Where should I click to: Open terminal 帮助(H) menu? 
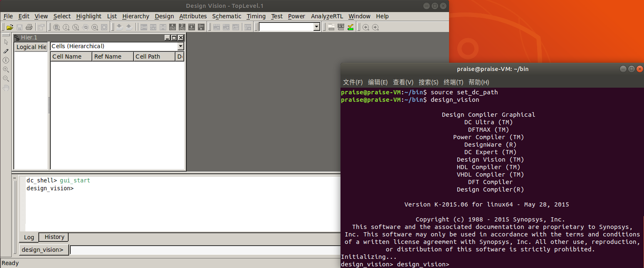coord(479,82)
